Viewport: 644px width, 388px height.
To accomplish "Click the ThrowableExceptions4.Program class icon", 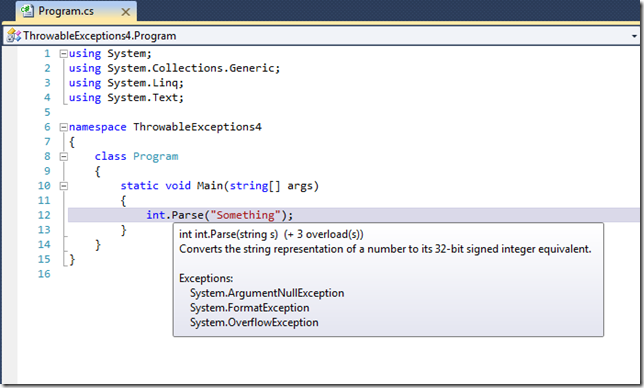I will click(x=14, y=36).
